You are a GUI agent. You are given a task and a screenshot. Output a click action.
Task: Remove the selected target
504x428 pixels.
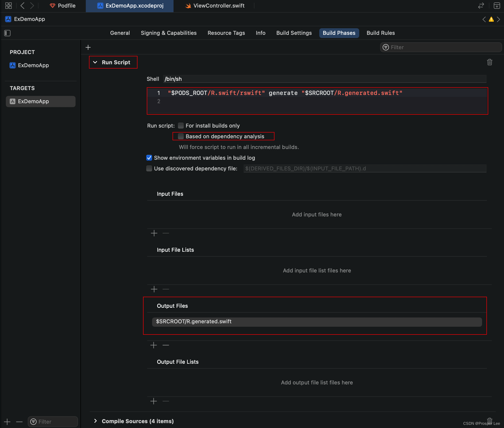point(19,422)
